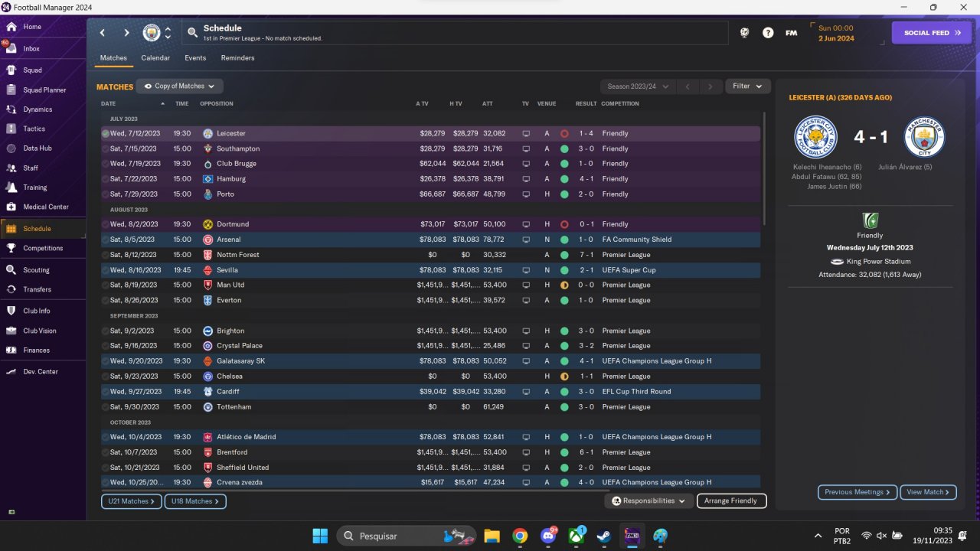Click the Leicester City badge in match panel
The width and height of the screenshot is (980, 551).
click(816, 137)
